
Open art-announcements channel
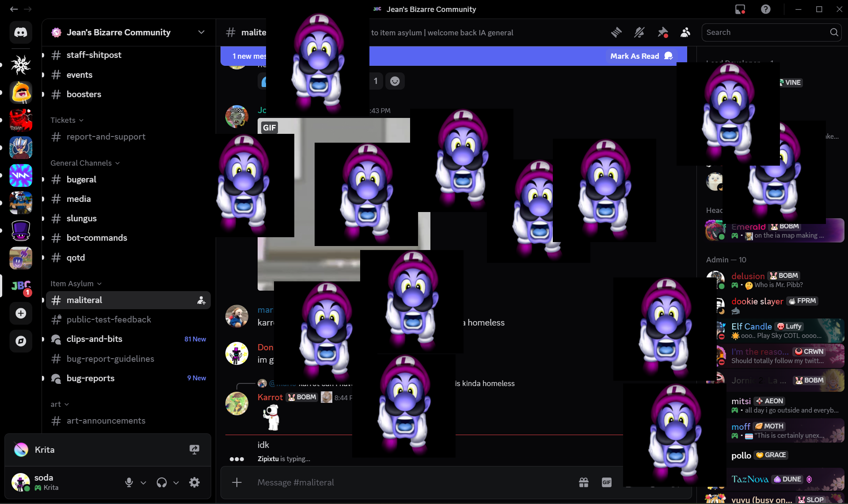(x=129, y=421)
